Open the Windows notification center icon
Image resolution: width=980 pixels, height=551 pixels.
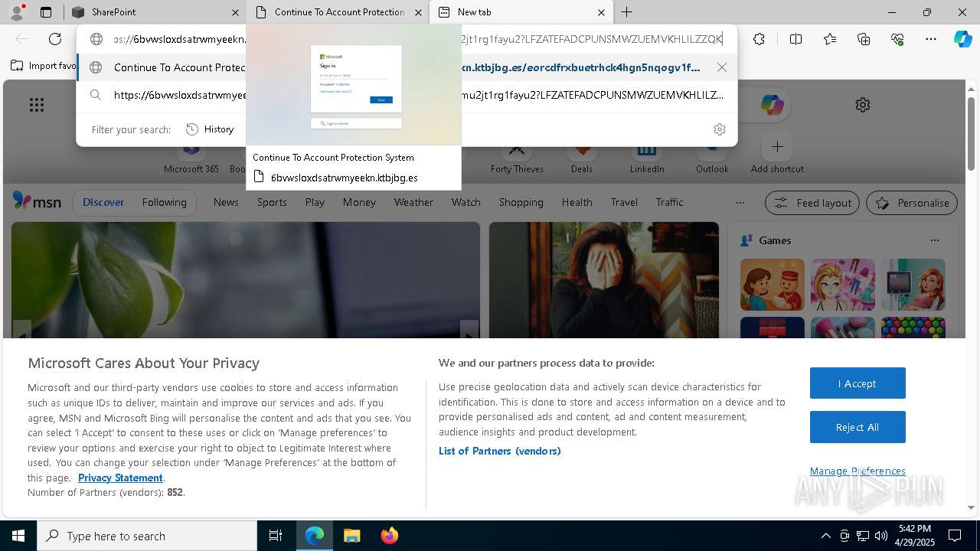pos(955,536)
